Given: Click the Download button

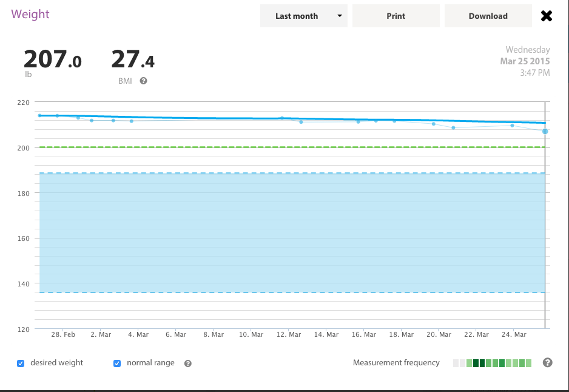Looking at the screenshot, I should tap(488, 16).
